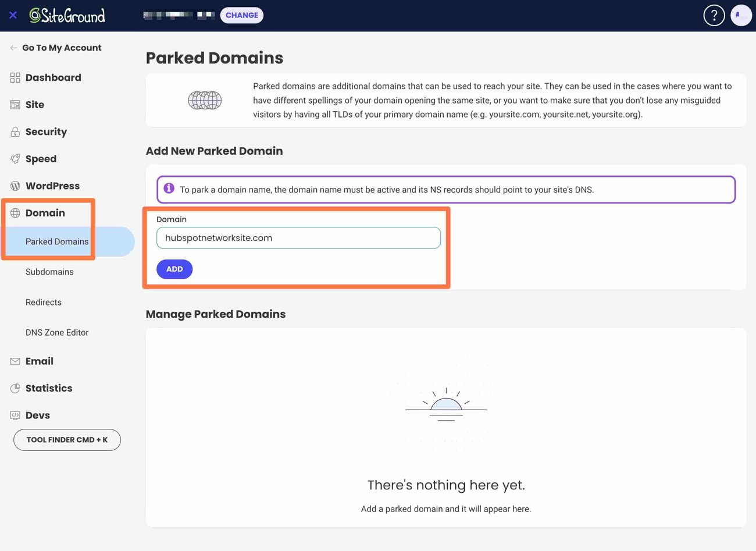Open Email via the envelope icon
Image resolution: width=756 pixels, height=551 pixels.
point(14,361)
